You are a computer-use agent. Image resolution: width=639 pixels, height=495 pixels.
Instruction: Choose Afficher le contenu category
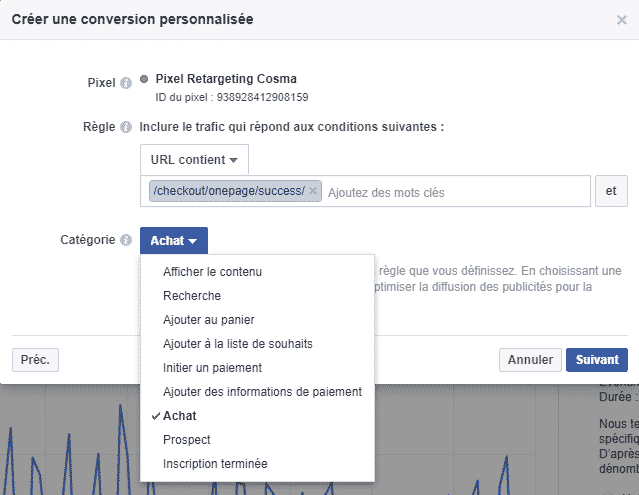point(212,272)
